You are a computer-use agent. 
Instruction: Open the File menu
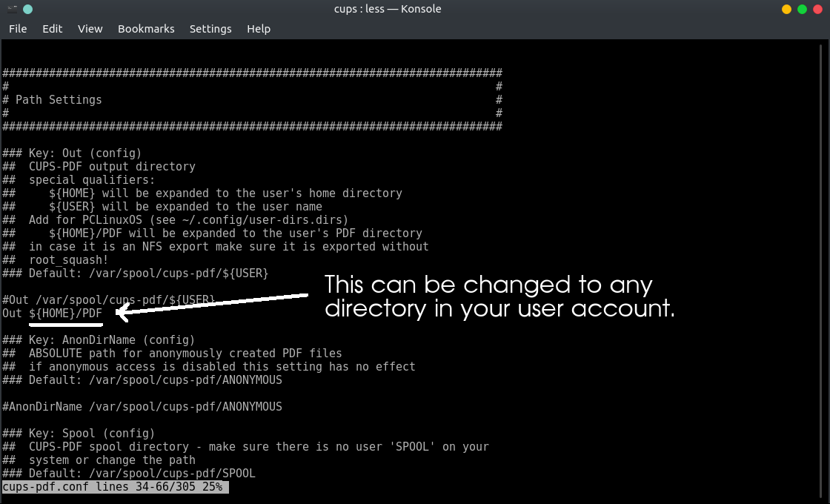[18, 29]
